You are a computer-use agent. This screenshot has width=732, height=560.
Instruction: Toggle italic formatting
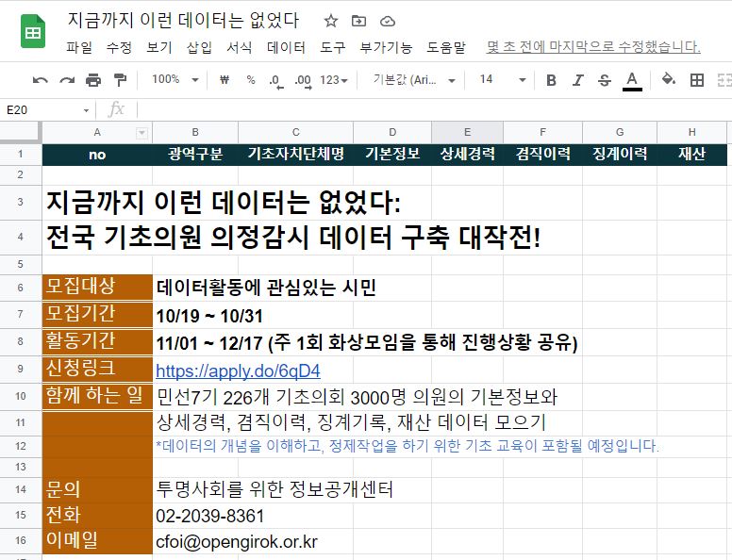point(577,80)
